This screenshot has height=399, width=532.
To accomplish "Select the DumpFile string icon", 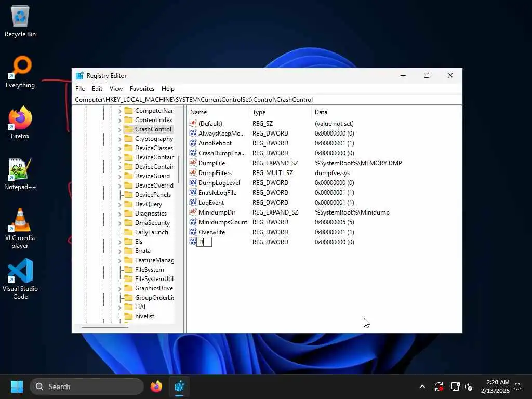I will click(193, 163).
